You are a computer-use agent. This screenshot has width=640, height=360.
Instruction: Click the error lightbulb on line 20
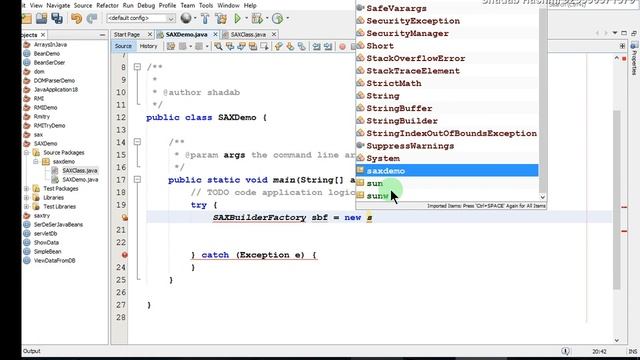coord(124,218)
